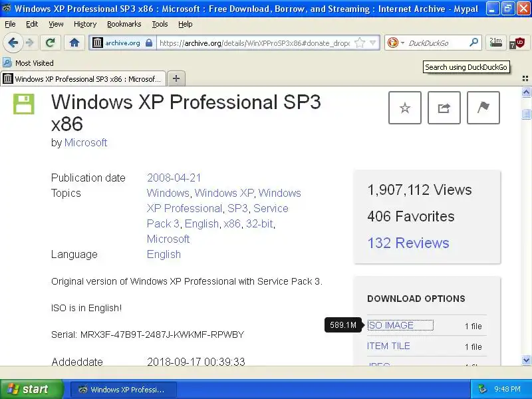Open the URL history dropdown arrow
The height and width of the screenshot is (399, 532).
[x=373, y=43]
